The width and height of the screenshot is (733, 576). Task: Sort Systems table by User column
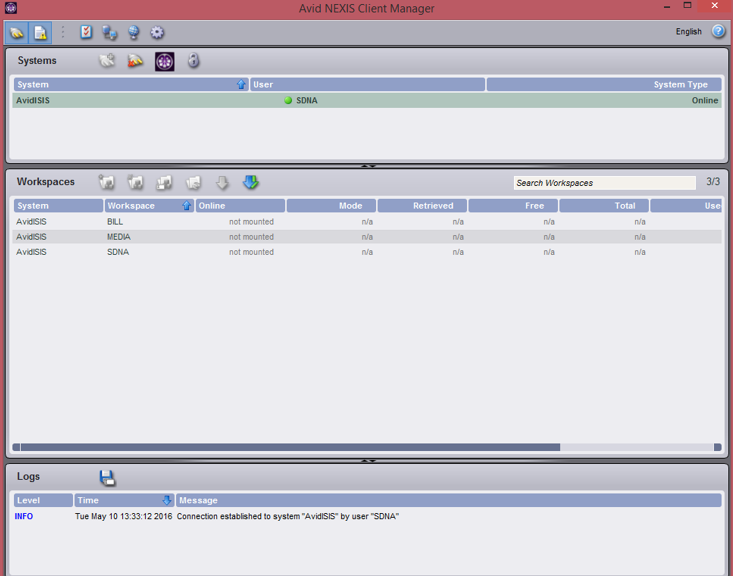[367, 85]
